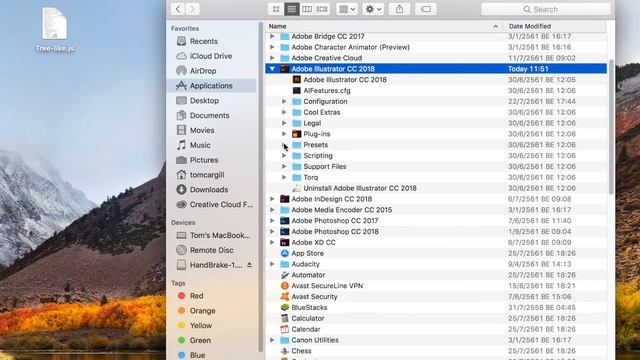Viewport: 640px width, 360px height.
Task: Switch to list view
Action: pos(291,9)
